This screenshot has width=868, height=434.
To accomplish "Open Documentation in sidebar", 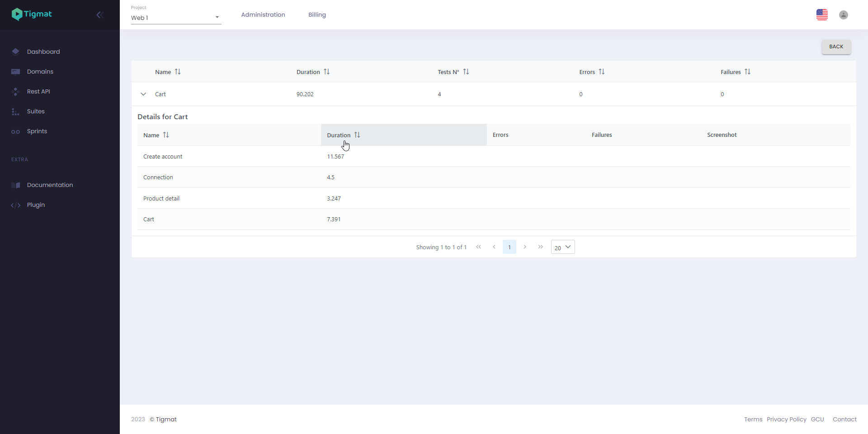I will (x=50, y=185).
